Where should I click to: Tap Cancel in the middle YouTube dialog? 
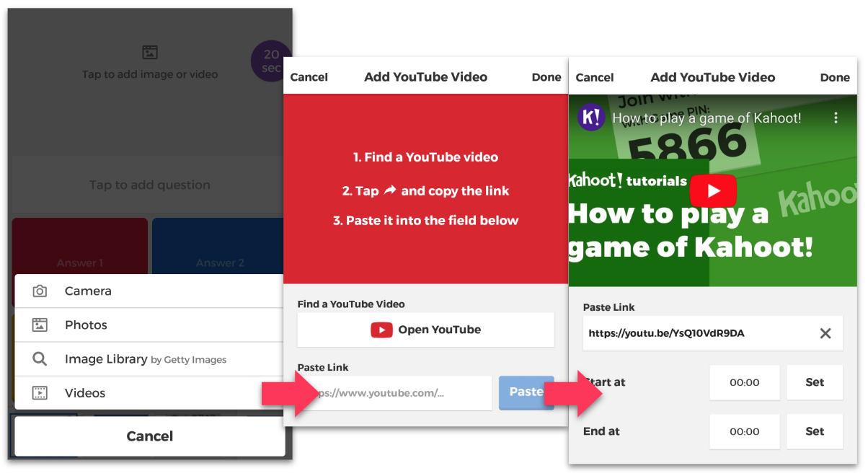tap(309, 77)
